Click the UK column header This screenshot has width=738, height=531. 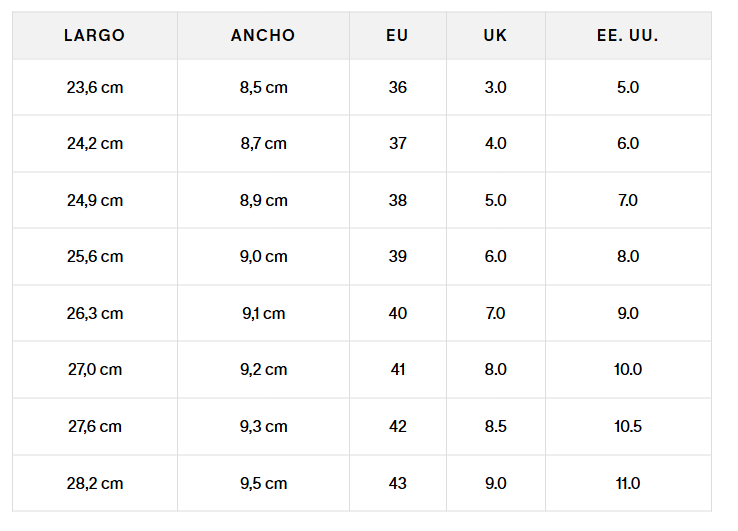point(495,35)
